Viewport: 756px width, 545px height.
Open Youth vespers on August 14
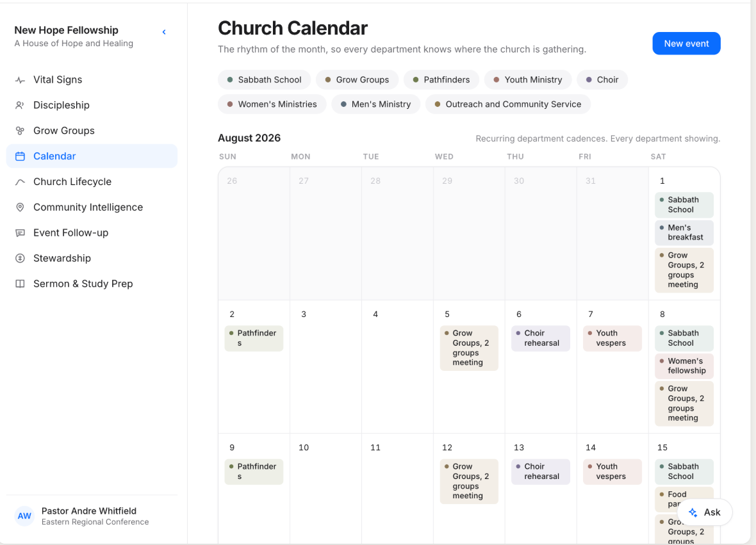[612, 472]
